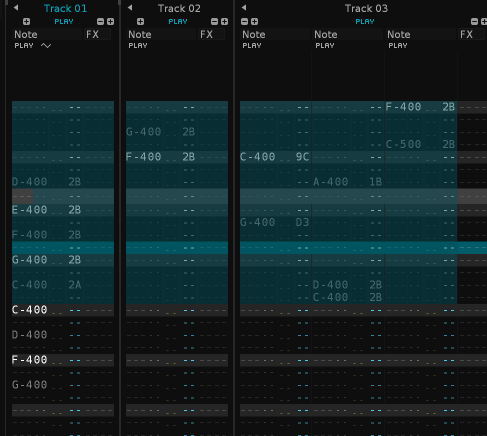The width and height of the screenshot is (487, 436).
Task: Select the C-400 2B note in Track 03
Action: click(348, 297)
